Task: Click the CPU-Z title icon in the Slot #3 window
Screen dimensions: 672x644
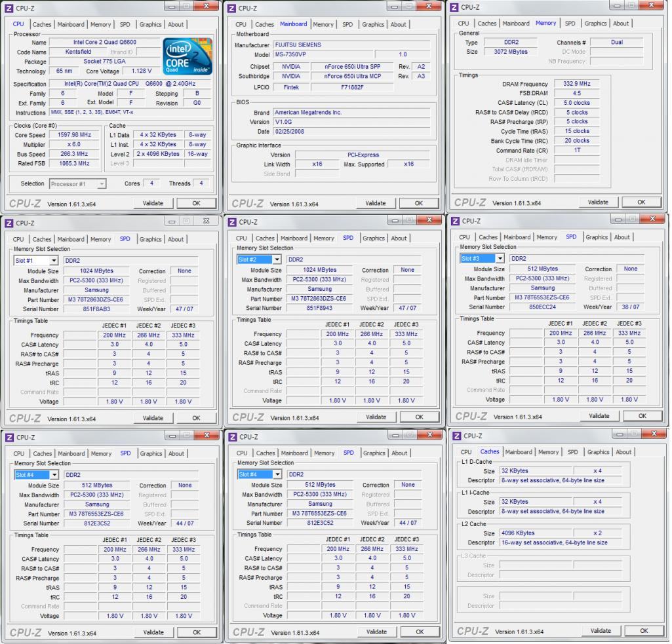Action: (x=455, y=221)
